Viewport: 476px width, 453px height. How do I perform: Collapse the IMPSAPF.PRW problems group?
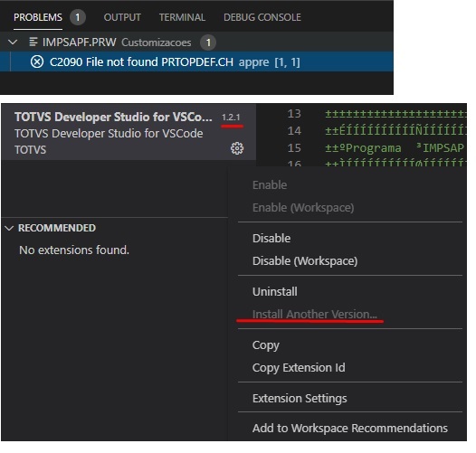click(13, 42)
